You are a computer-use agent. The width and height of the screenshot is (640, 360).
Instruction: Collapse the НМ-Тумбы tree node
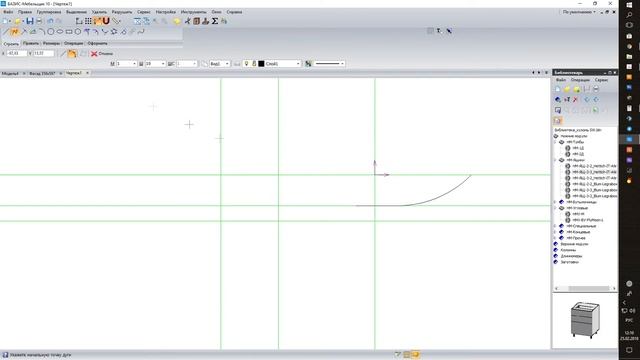[x=555, y=142]
